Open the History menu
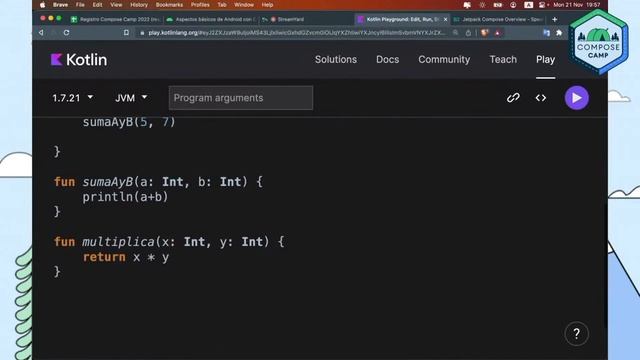The height and width of the screenshot is (360, 640). click(x=139, y=5)
